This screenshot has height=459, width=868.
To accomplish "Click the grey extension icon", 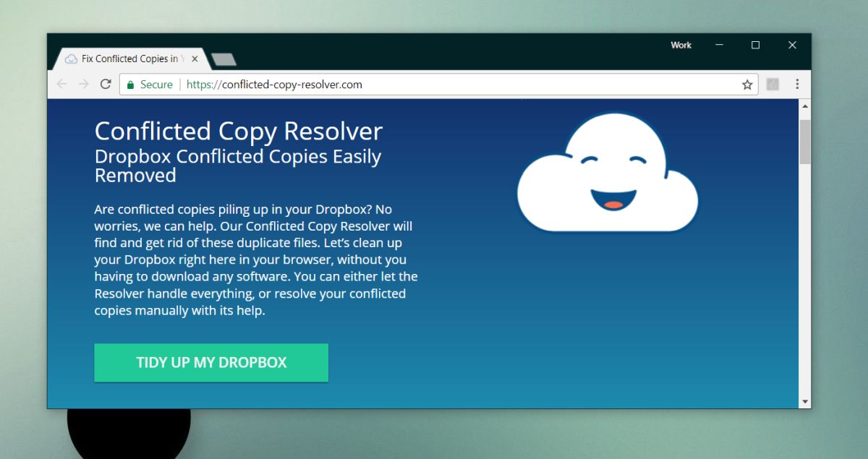I will click(x=773, y=85).
